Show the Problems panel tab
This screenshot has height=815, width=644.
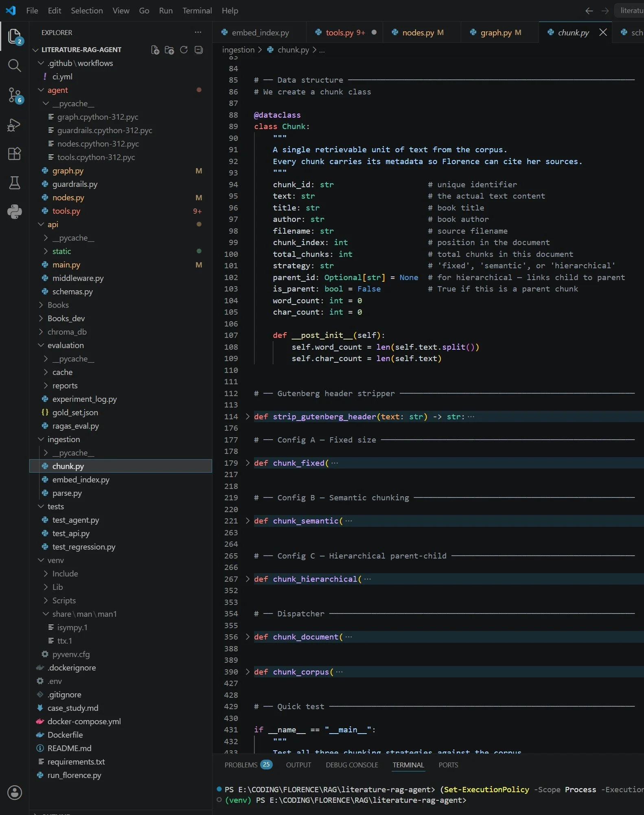coord(248,765)
